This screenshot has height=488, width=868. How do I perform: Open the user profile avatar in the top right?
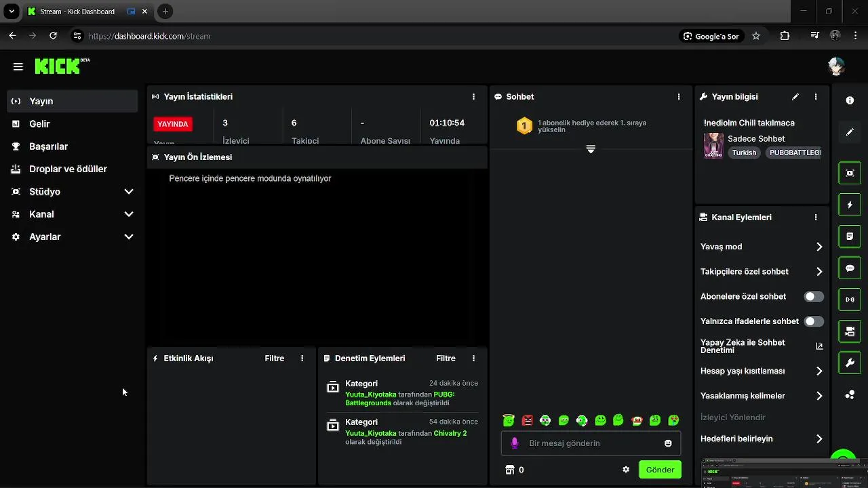click(x=836, y=66)
